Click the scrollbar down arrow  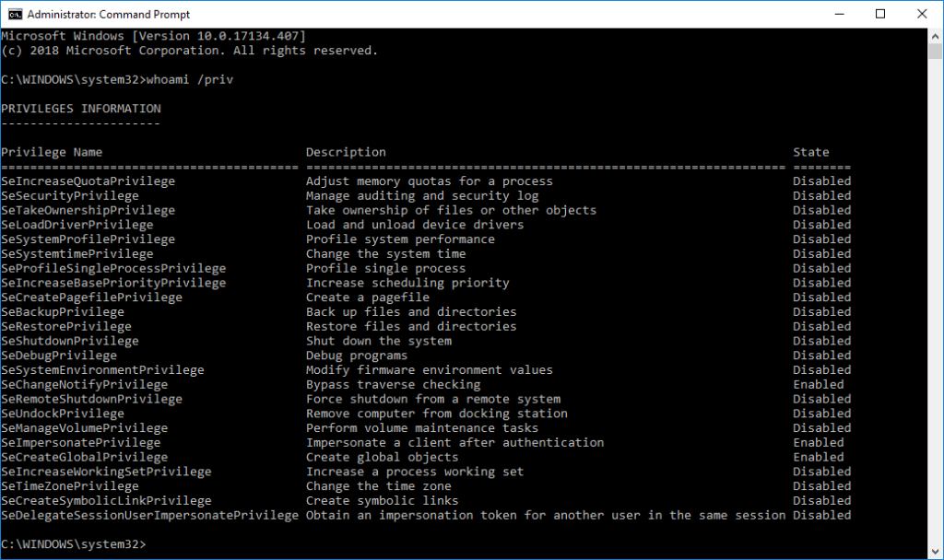pos(935,552)
